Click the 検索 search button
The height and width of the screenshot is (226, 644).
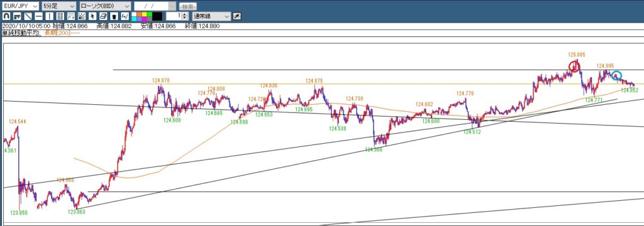pyautogui.click(x=188, y=6)
